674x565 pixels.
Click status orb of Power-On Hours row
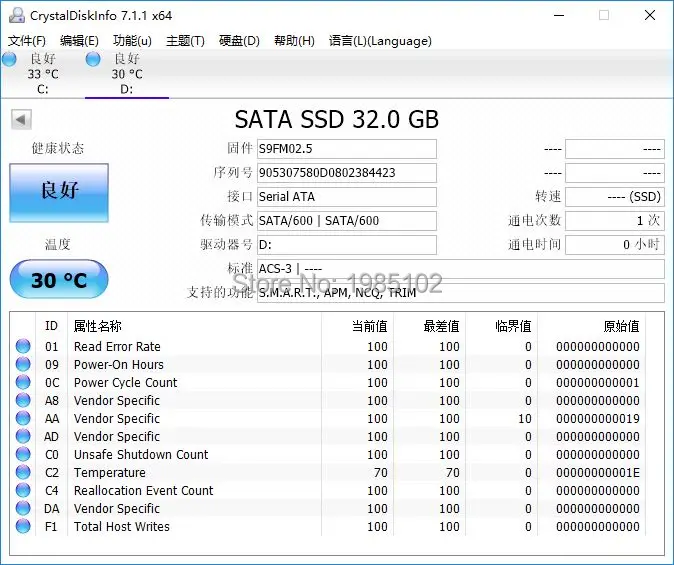(x=23, y=364)
